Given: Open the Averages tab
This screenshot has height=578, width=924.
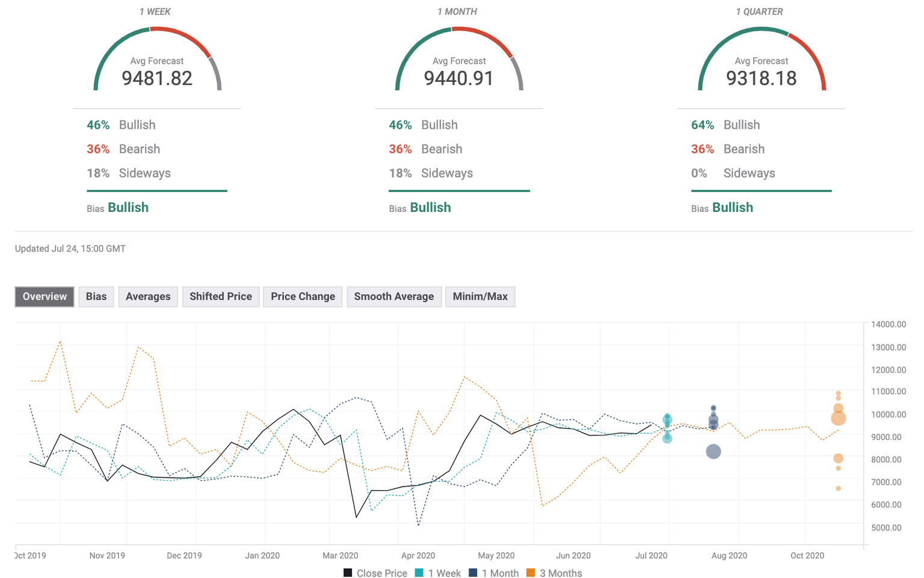Looking at the screenshot, I should click(x=148, y=297).
